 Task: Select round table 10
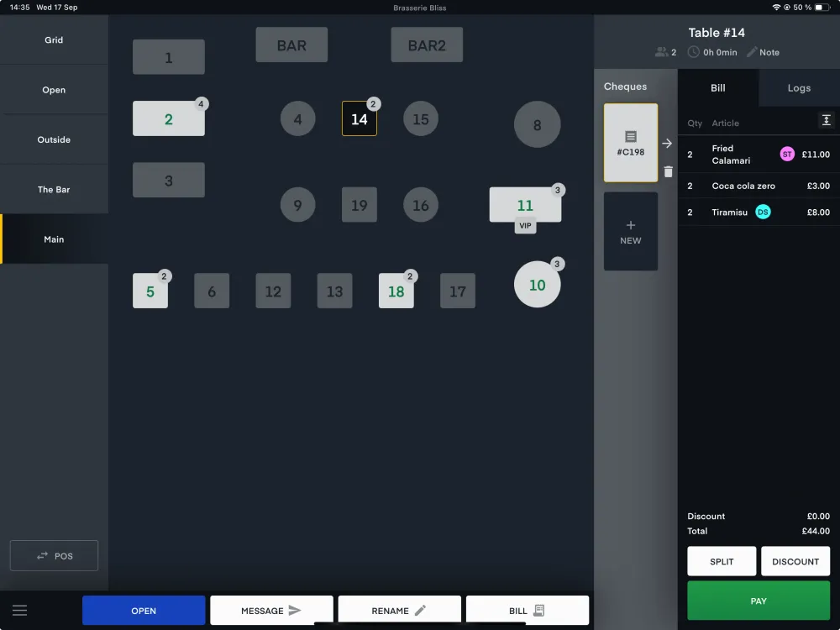tap(538, 285)
